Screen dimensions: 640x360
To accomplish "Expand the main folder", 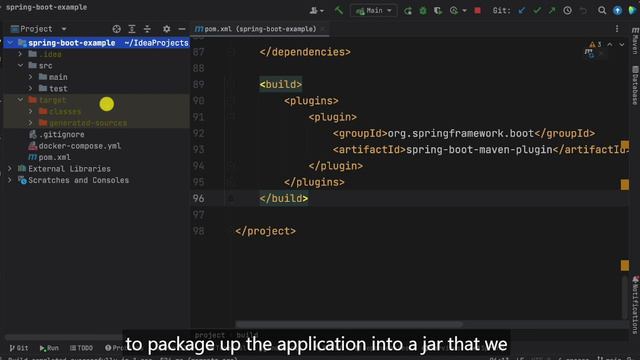I will point(31,77).
